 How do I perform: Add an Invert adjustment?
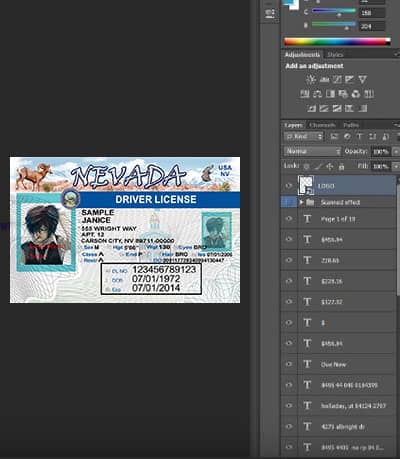coord(311,108)
